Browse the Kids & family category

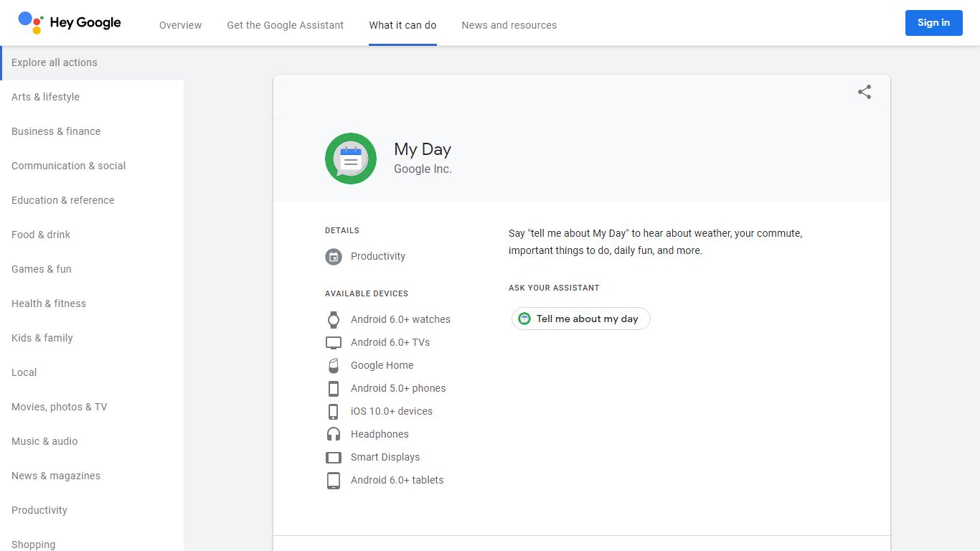(x=92, y=338)
